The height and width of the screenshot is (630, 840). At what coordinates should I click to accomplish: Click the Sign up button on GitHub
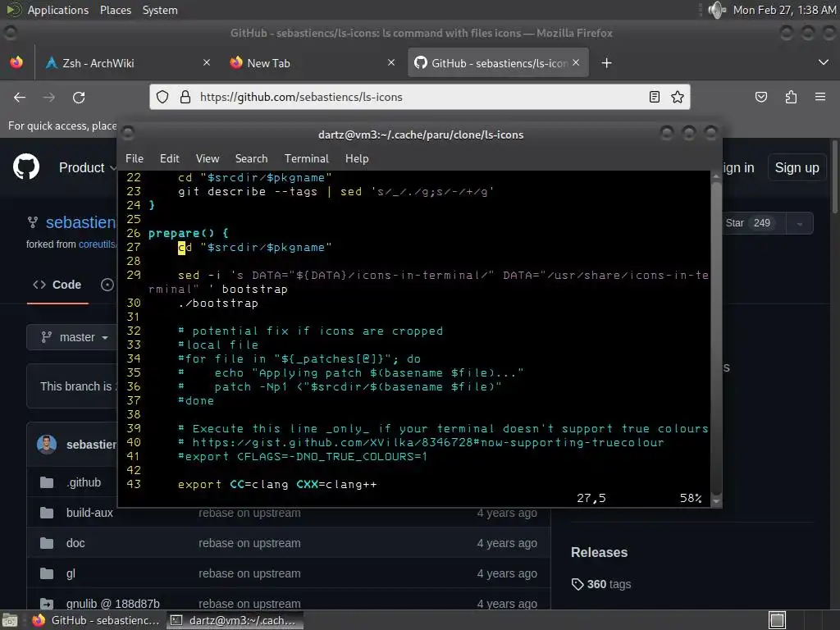[x=797, y=167]
